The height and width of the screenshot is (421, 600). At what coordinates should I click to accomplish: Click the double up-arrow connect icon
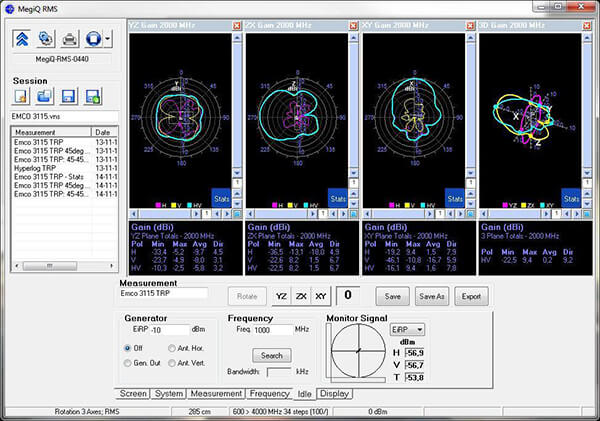point(23,39)
